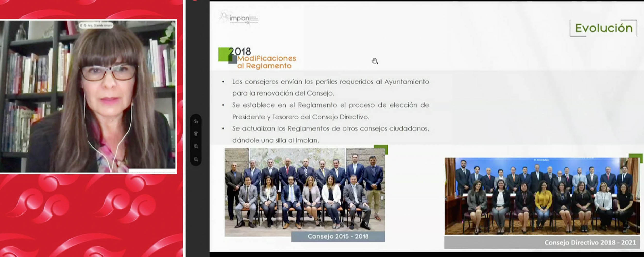
Task: Select the freehand annotation scribble tool
Action: tap(196, 121)
